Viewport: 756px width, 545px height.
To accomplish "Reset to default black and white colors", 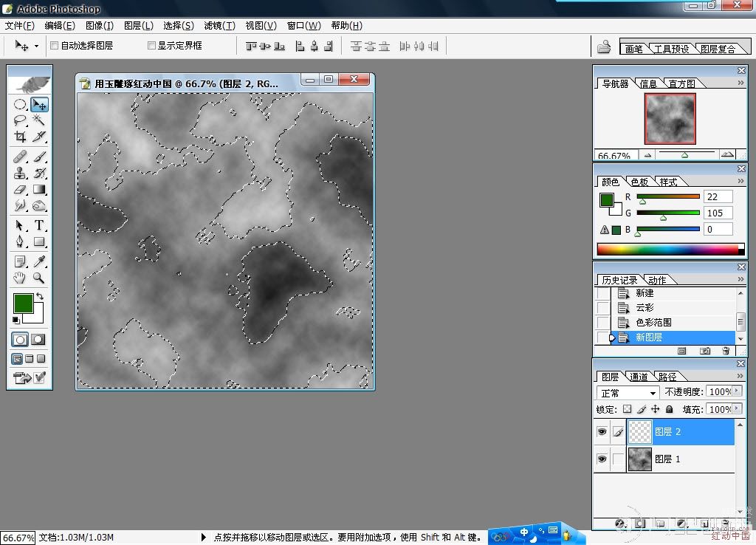I will (16, 321).
